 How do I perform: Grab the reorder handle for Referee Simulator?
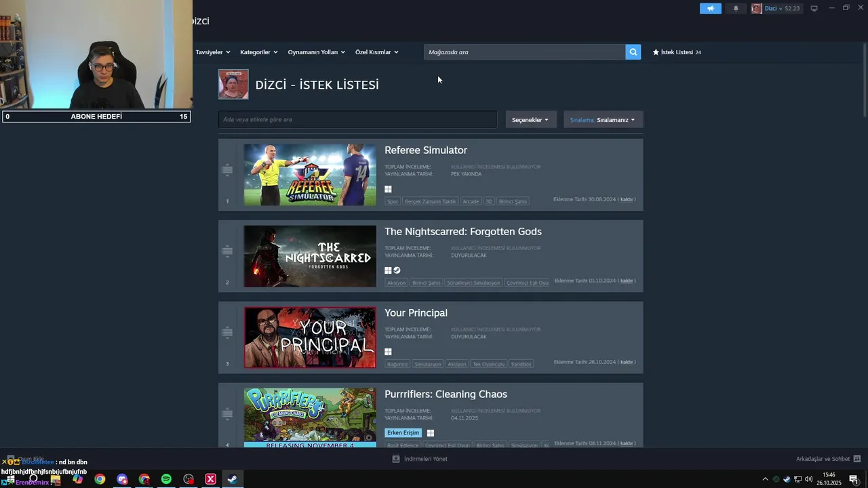[227, 170]
